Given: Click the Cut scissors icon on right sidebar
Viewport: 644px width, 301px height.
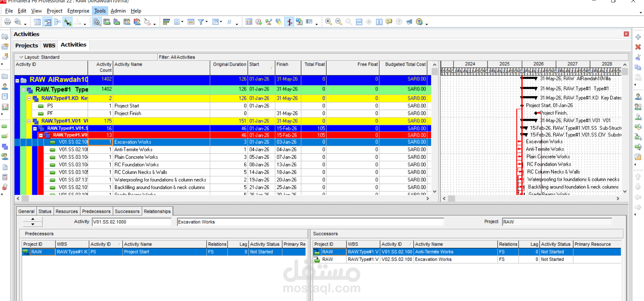Looking at the screenshot, I should tap(638, 57).
